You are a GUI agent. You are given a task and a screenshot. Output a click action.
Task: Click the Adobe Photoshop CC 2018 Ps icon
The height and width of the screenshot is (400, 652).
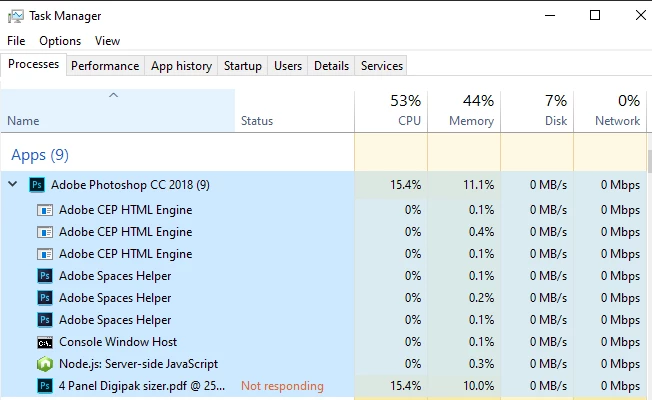[37, 185]
